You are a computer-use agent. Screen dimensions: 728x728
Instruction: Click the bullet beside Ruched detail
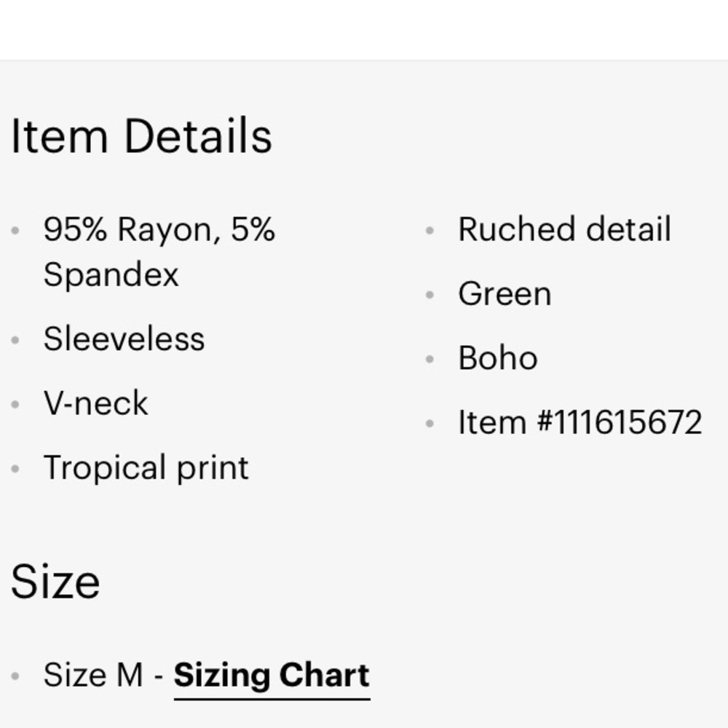[x=430, y=230]
